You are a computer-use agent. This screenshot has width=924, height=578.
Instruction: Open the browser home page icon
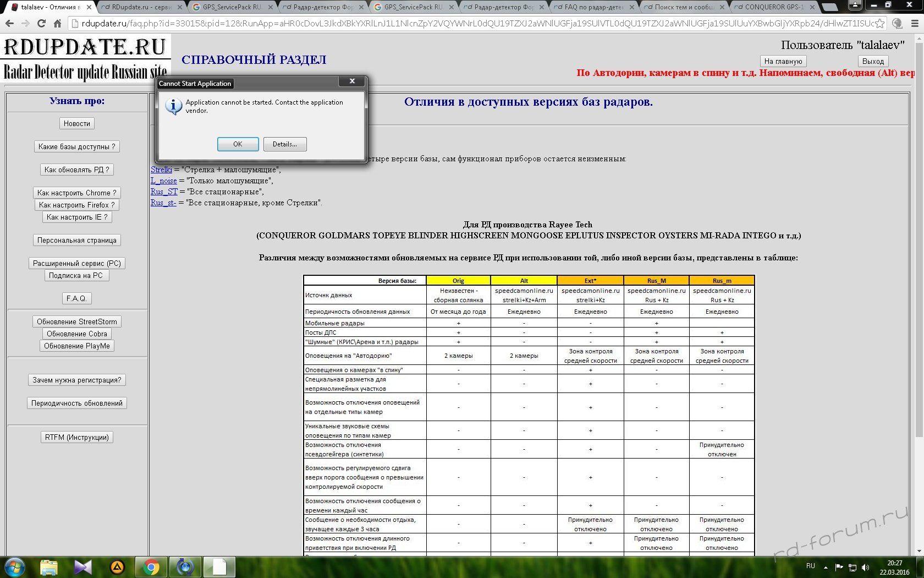pyautogui.click(x=57, y=23)
